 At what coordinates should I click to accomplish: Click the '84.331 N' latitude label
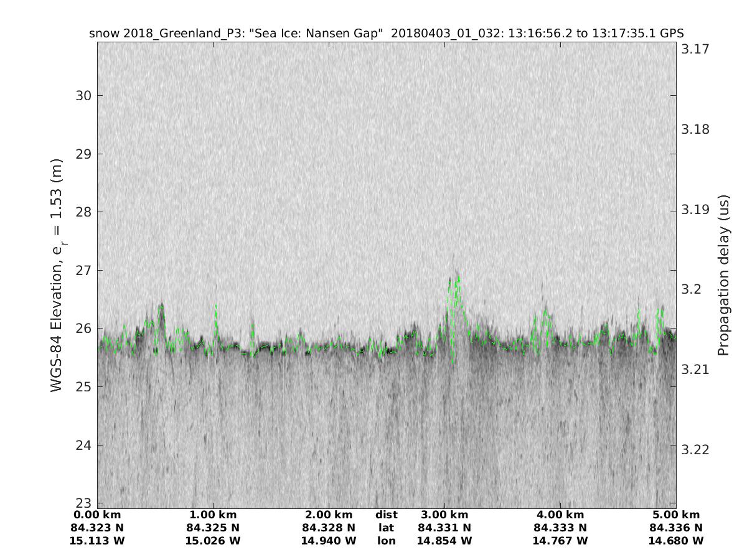pos(444,528)
